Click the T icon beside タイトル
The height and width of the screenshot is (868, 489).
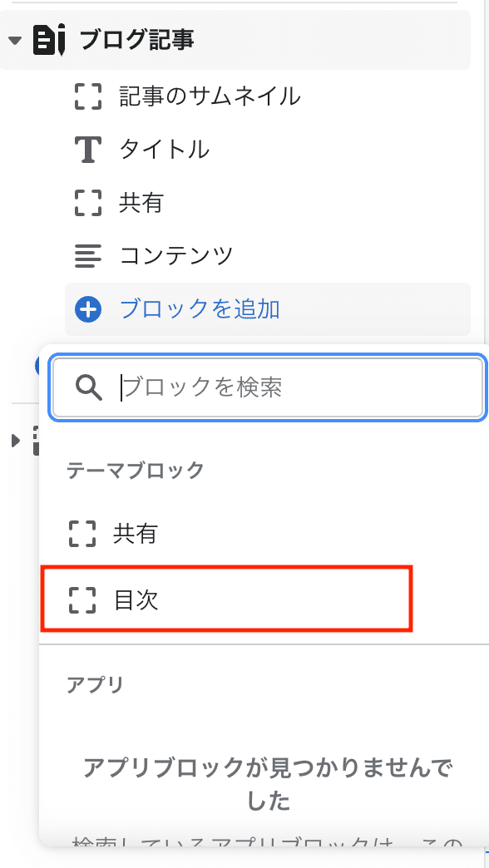(x=88, y=150)
